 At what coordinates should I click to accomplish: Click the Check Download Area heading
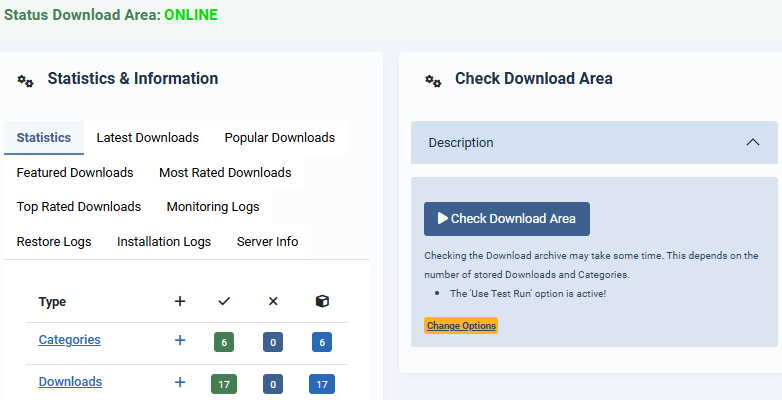pyautogui.click(x=534, y=78)
